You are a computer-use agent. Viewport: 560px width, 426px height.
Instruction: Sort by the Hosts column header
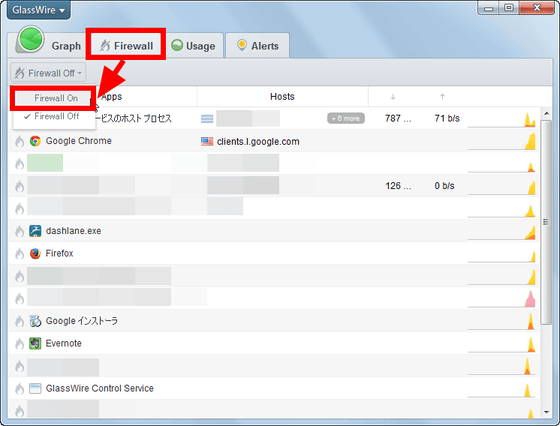coord(282,96)
